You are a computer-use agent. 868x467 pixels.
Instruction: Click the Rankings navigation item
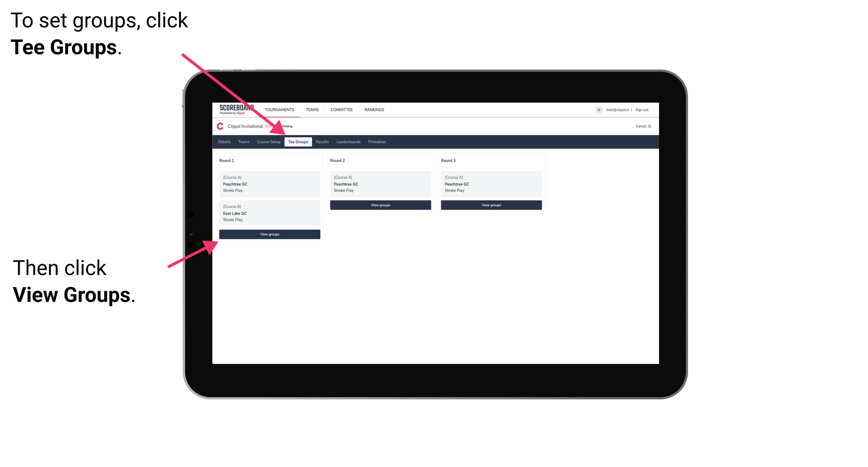pos(374,110)
